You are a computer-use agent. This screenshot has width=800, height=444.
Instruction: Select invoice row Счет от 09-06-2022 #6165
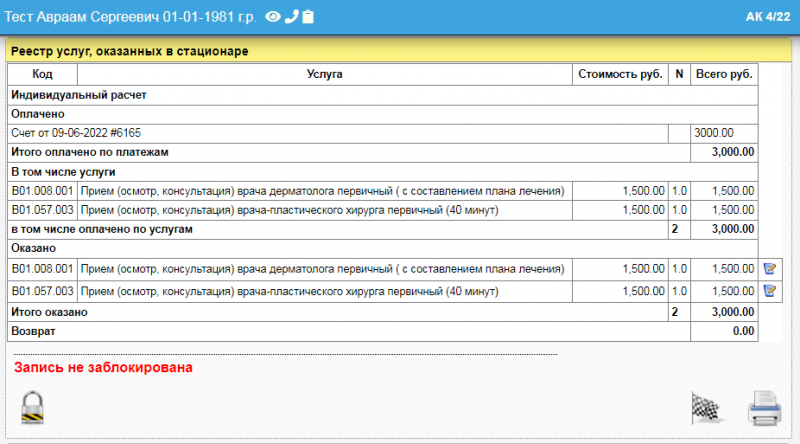pyautogui.click(x=76, y=133)
